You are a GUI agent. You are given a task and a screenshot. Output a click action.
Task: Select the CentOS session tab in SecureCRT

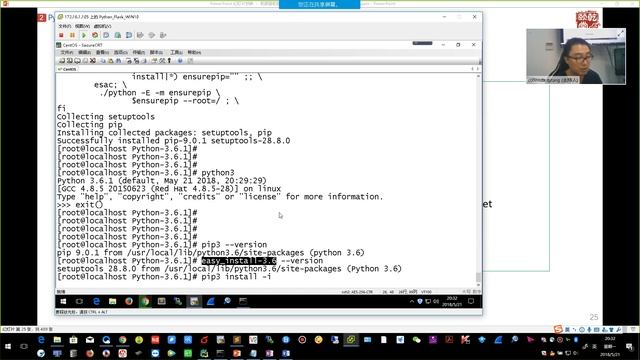pyautogui.click(x=67, y=69)
